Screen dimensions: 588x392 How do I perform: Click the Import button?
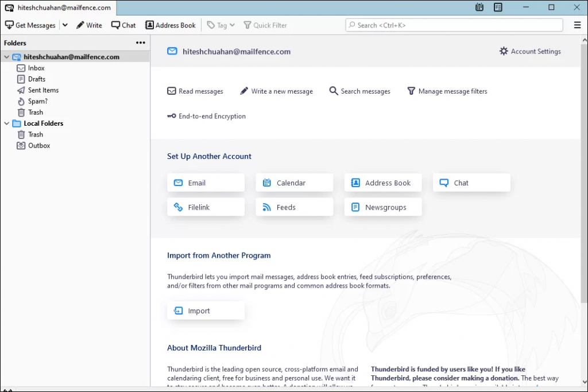coord(206,311)
